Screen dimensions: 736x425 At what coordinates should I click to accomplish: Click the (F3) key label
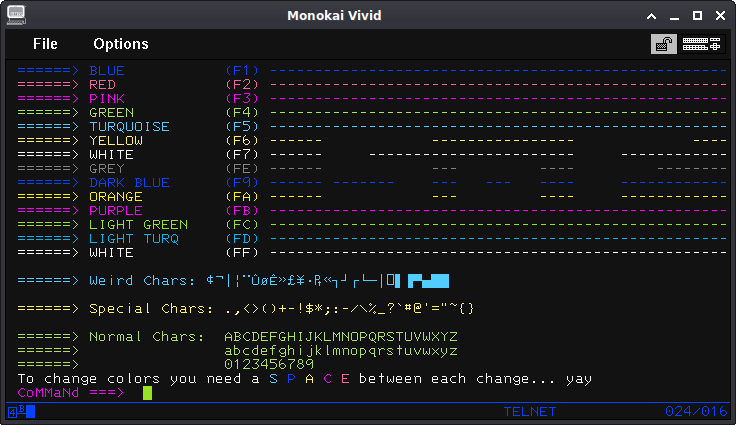pos(242,99)
